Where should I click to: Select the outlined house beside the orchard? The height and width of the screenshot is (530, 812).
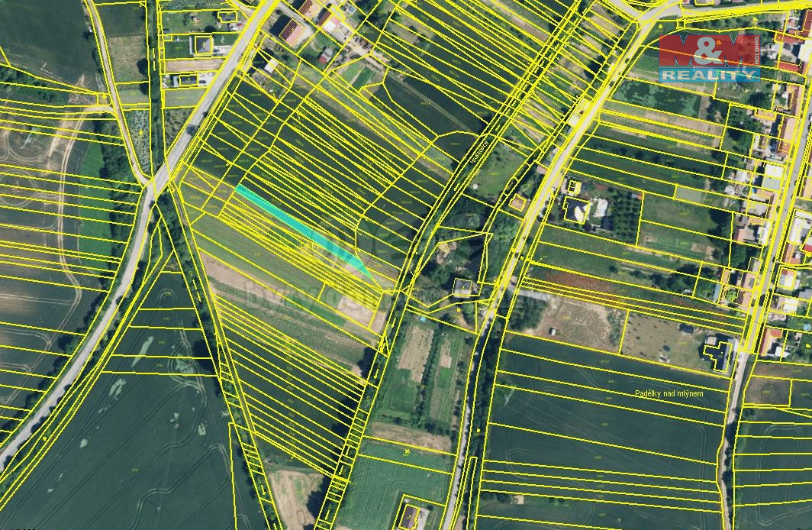coord(578,209)
